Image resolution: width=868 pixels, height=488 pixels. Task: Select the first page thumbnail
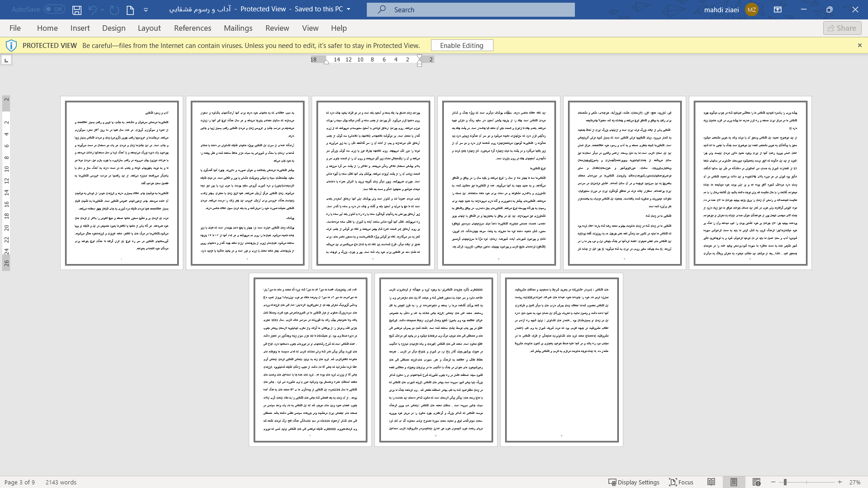[122, 183]
